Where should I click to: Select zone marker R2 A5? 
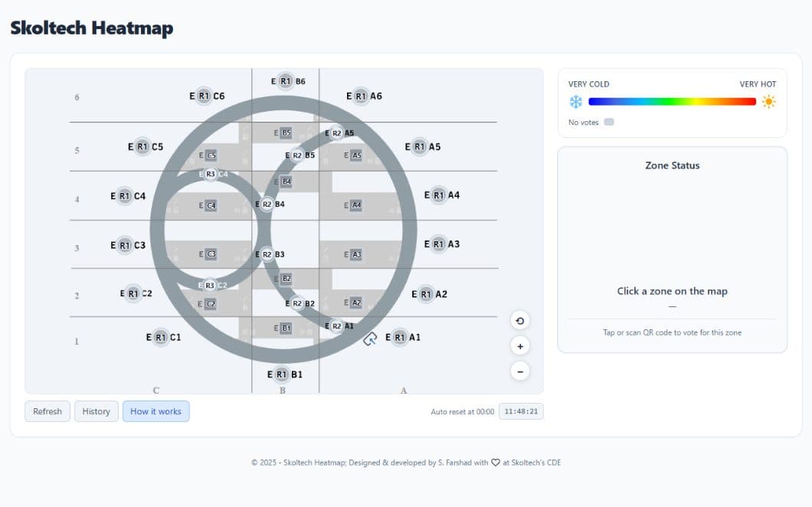pyautogui.click(x=336, y=133)
